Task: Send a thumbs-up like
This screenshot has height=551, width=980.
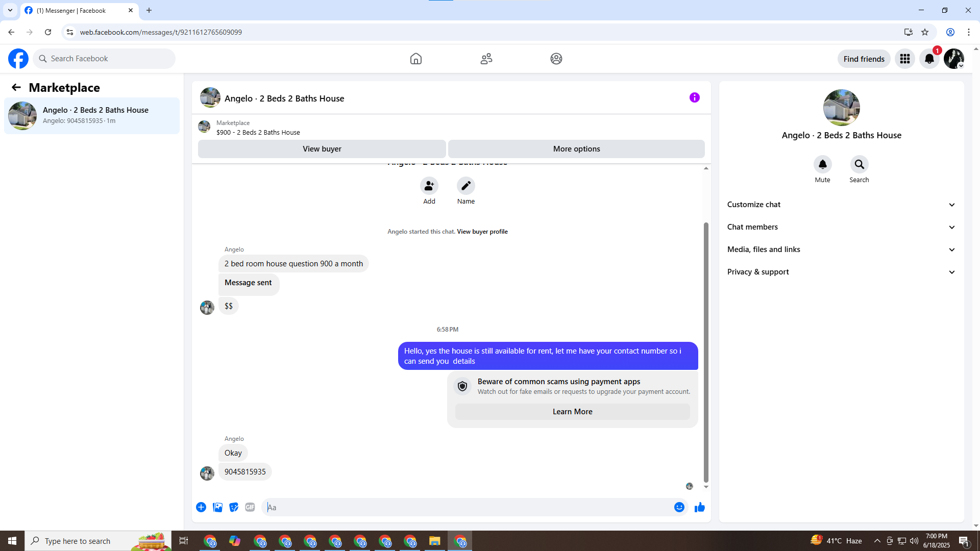Action: (700, 507)
